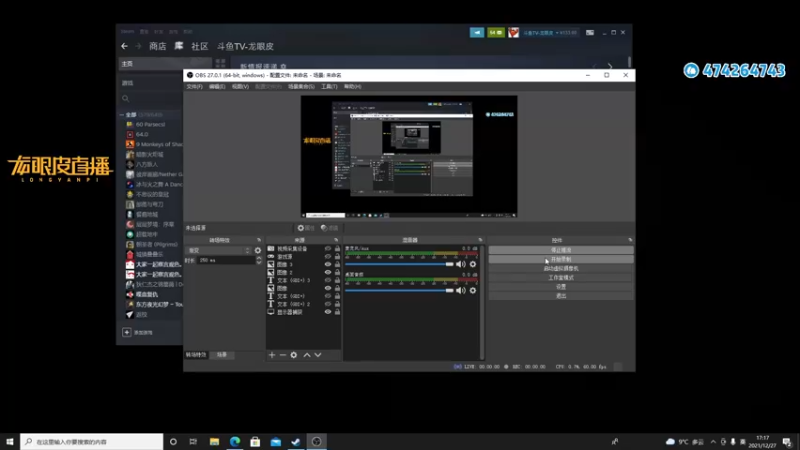Toggle the lock on 显示器捕获 source
The width and height of the screenshot is (800, 450).
337,312
